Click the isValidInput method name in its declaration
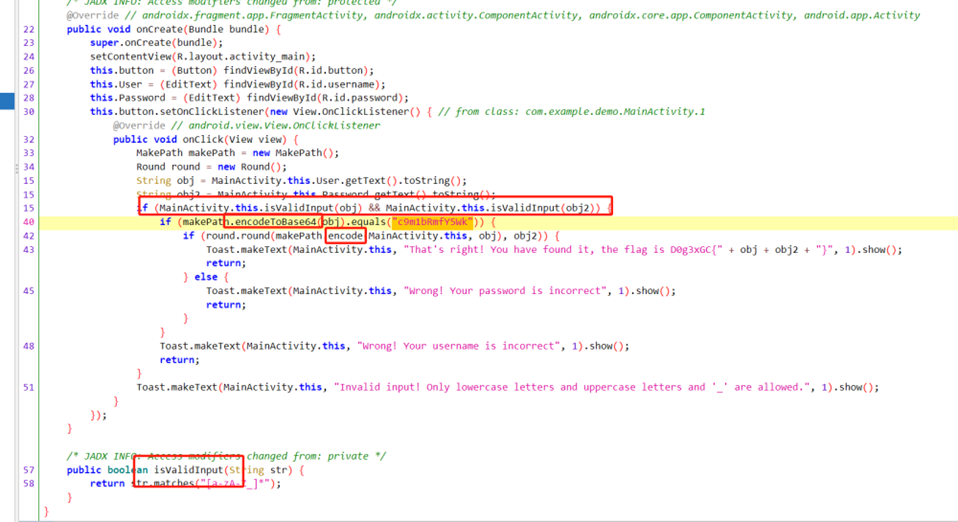 tap(188, 470)
